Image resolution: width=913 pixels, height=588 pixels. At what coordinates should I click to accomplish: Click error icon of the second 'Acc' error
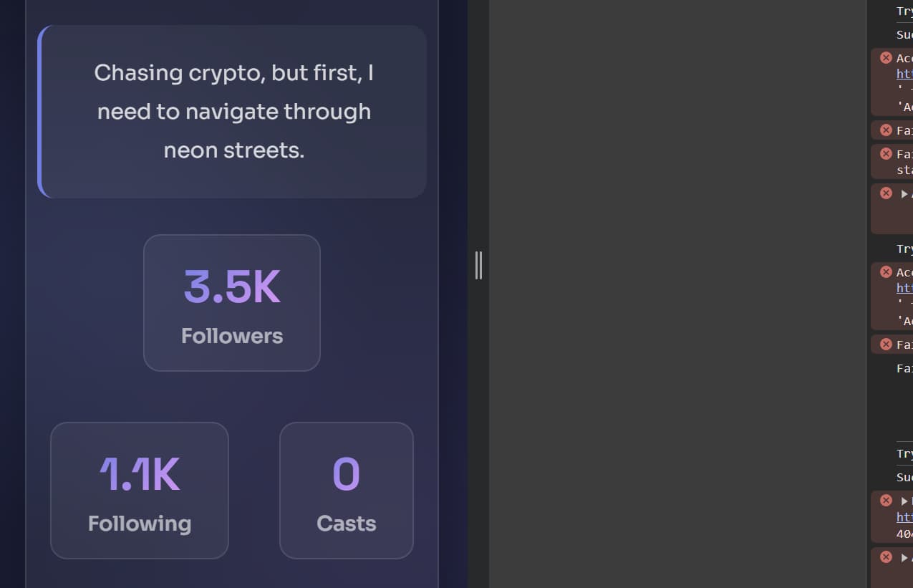(886, 272)
